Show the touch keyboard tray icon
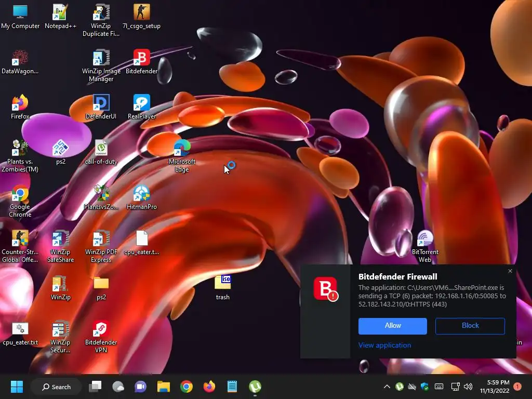This screenshot has height=399, width=532. [438, 387]
